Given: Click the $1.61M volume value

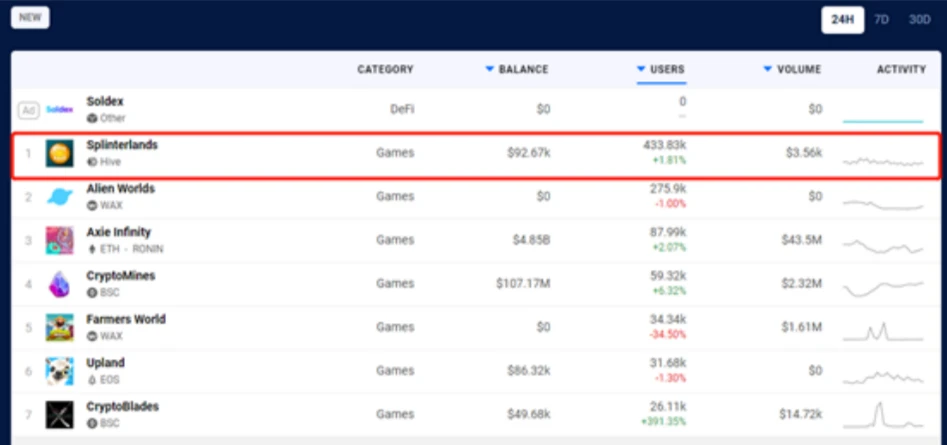Looking at the screenshot, I should pos(802,327).
